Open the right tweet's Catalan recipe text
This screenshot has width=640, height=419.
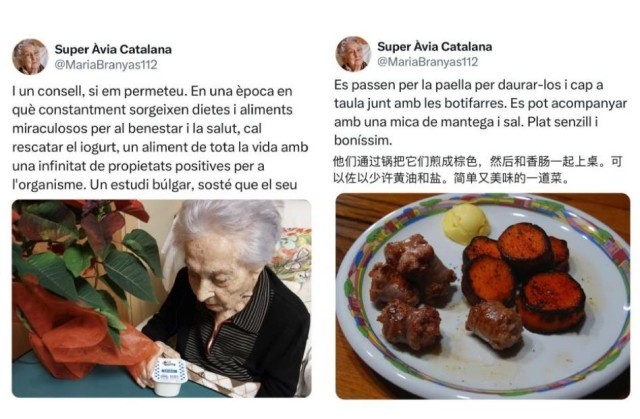pos(480,113)
